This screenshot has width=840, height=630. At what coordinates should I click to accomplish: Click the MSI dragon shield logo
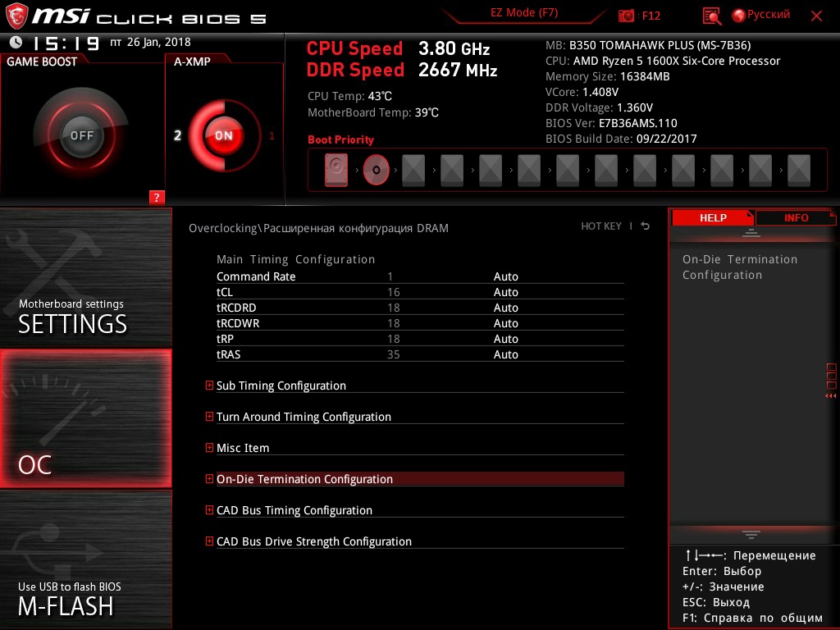pyautogui.click(x=16, y=16)
